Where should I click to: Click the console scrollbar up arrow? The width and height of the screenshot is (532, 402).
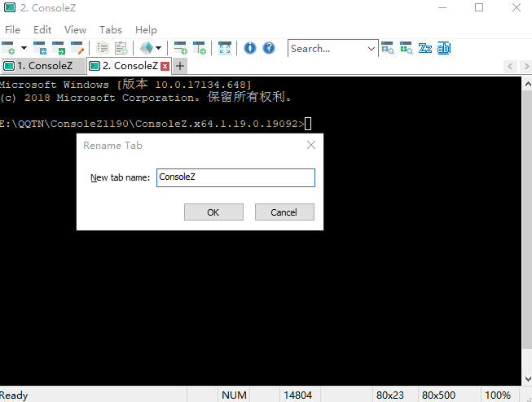point(528,84)
